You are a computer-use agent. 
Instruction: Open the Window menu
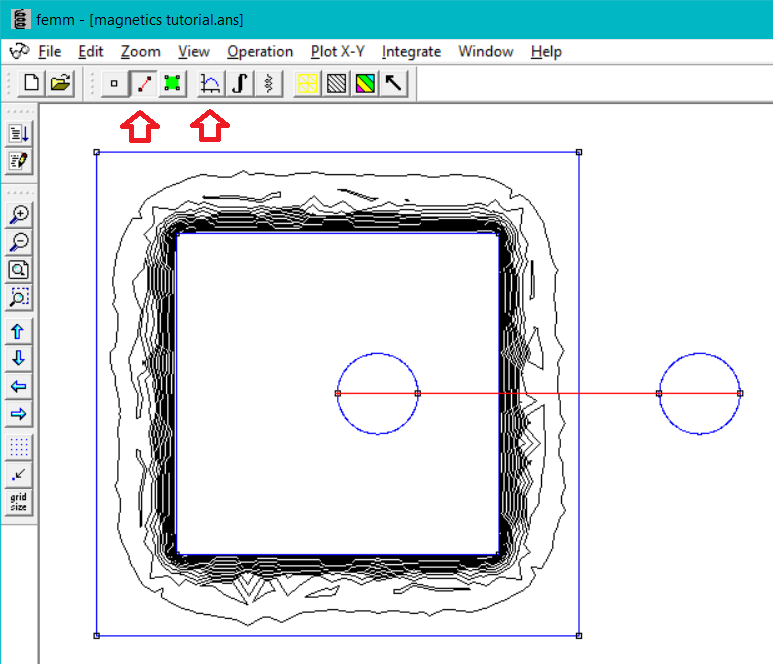pyautogui.click(x=486, y=51)
